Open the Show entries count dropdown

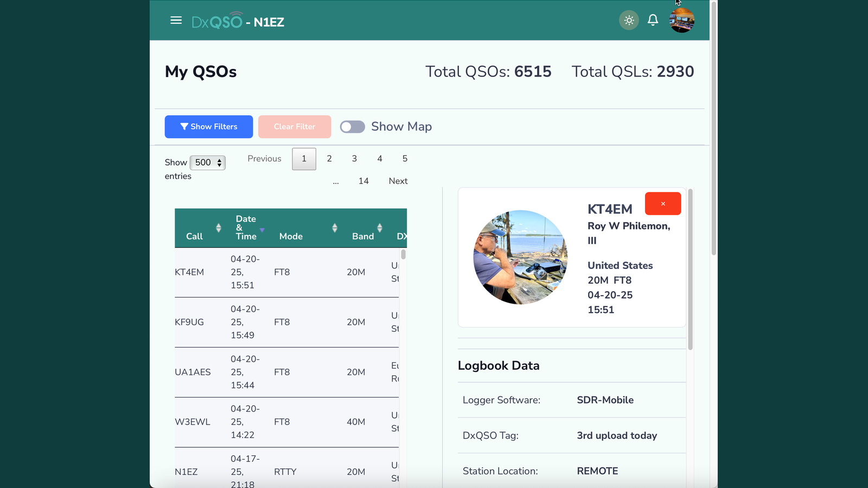208,163
